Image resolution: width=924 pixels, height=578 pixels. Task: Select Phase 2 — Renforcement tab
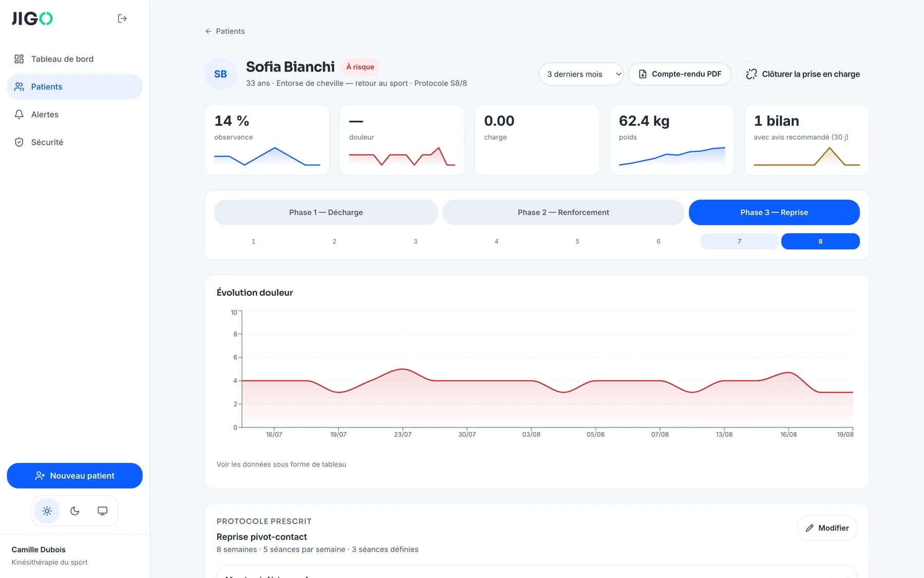[563, 212]
